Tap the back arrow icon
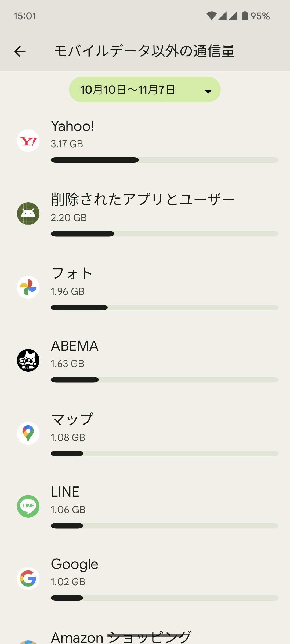 click(20, 51)
